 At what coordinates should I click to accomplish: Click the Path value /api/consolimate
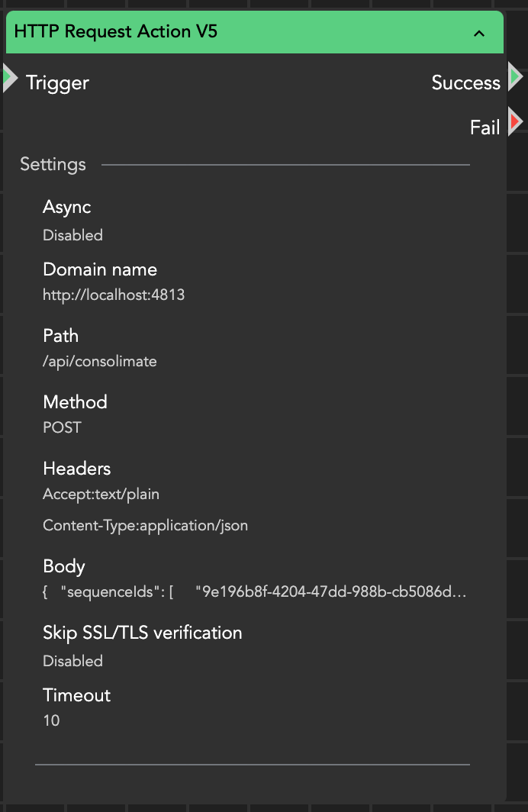(100, 361)
